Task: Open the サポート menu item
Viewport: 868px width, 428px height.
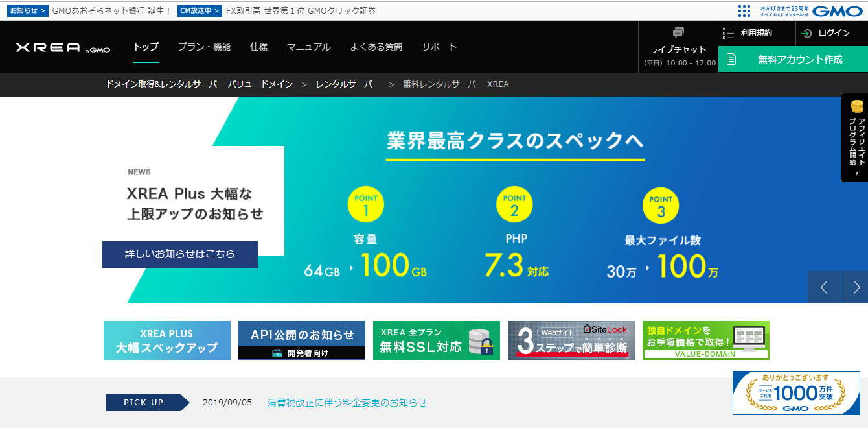Action: tap(439, 47)
